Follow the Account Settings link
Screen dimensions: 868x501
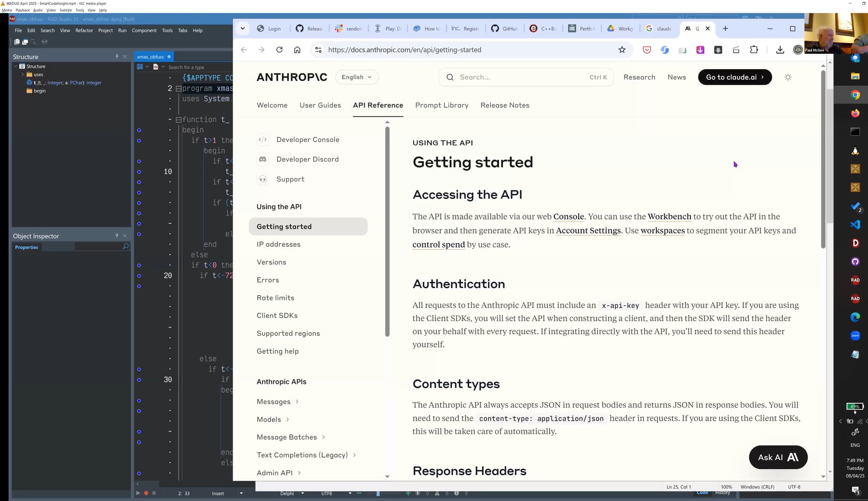[588, 231]
